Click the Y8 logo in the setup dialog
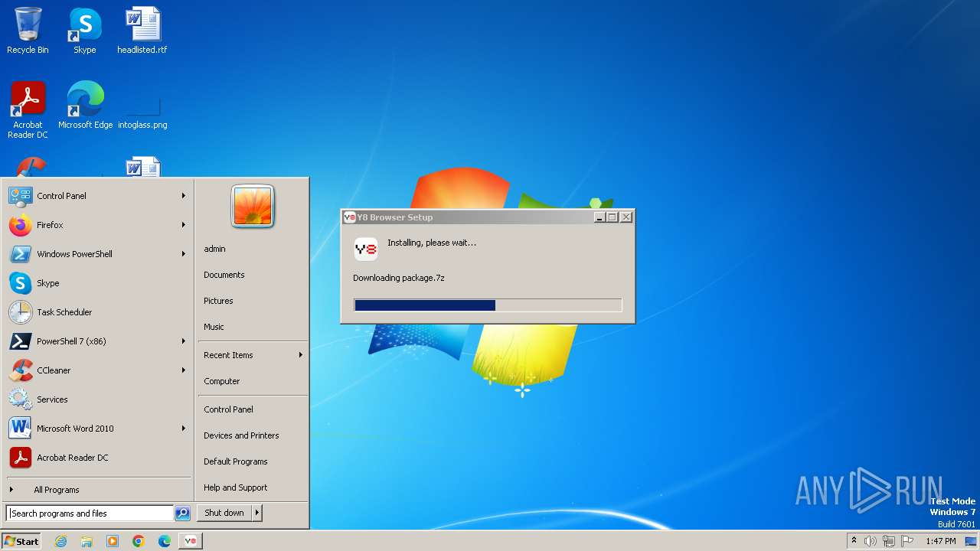The height and width of the screenshot is (551, 980). [x=366, y=249]
